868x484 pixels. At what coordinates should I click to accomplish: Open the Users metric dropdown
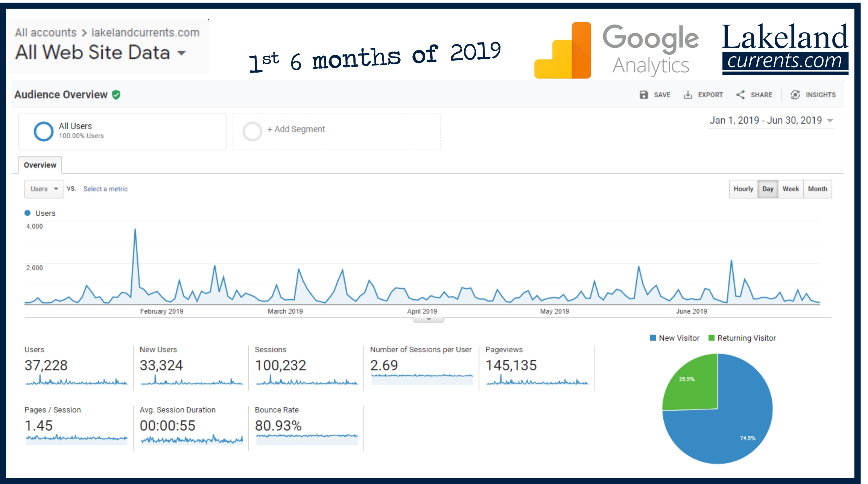[44, 189]
